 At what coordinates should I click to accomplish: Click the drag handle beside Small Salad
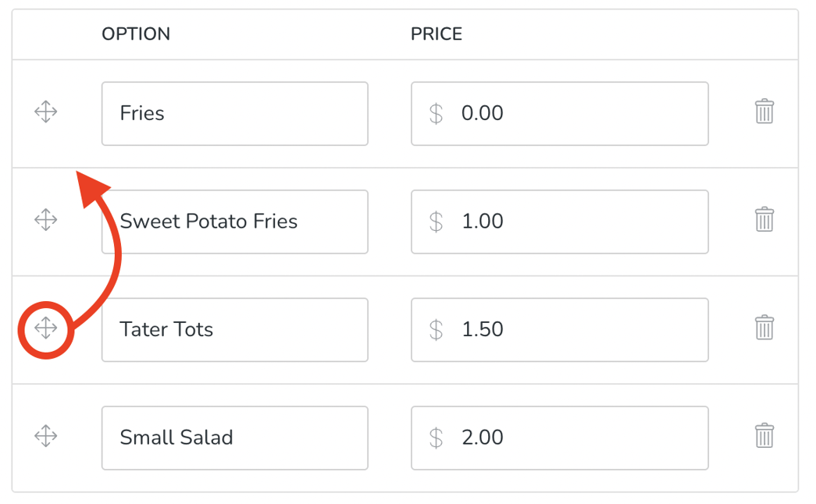point(45,437)
